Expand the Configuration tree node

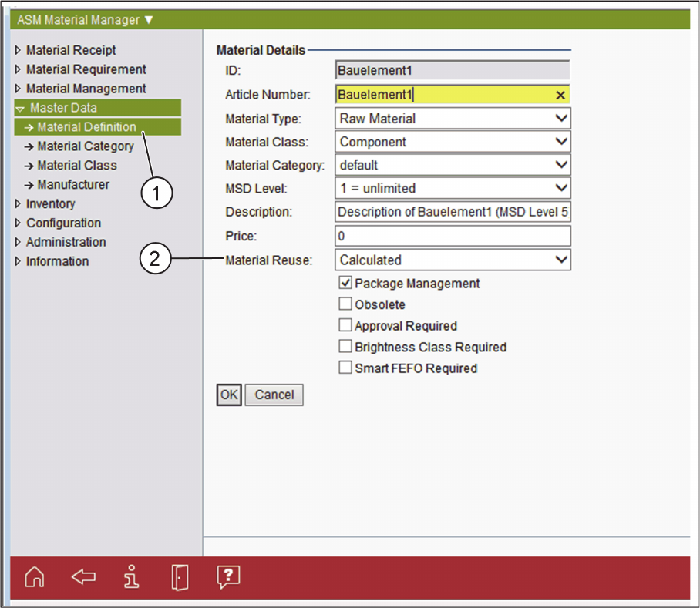(x=18, y=223)
